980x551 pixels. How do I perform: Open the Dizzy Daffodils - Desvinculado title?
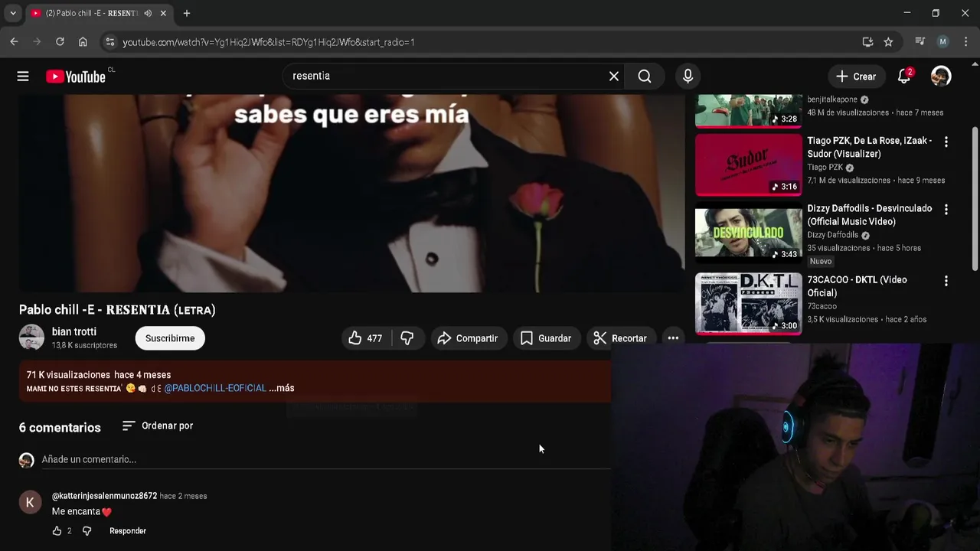(870, 215)
